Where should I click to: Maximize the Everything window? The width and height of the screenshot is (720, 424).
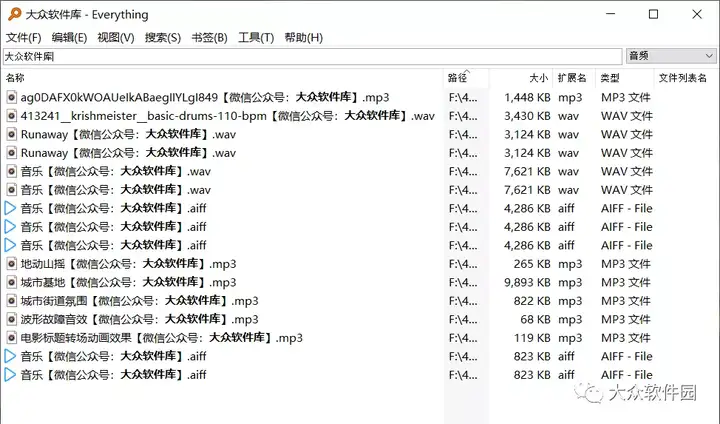pos(653,14)
